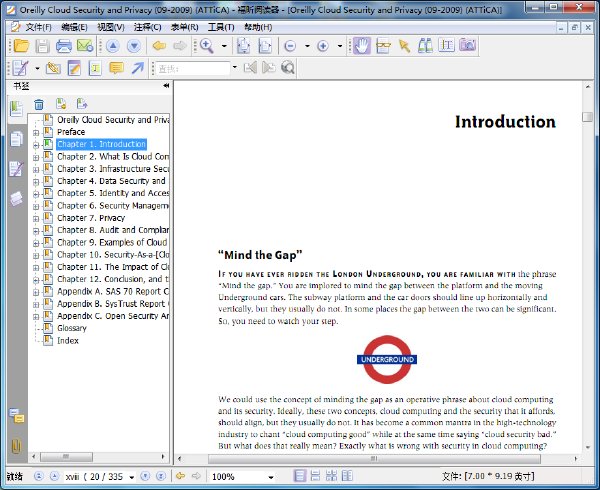Screen dimensions: 600x490
Task: Click the attach file paperclip toolbar icon
Action: pyautogui.click(x=53, y=68)
